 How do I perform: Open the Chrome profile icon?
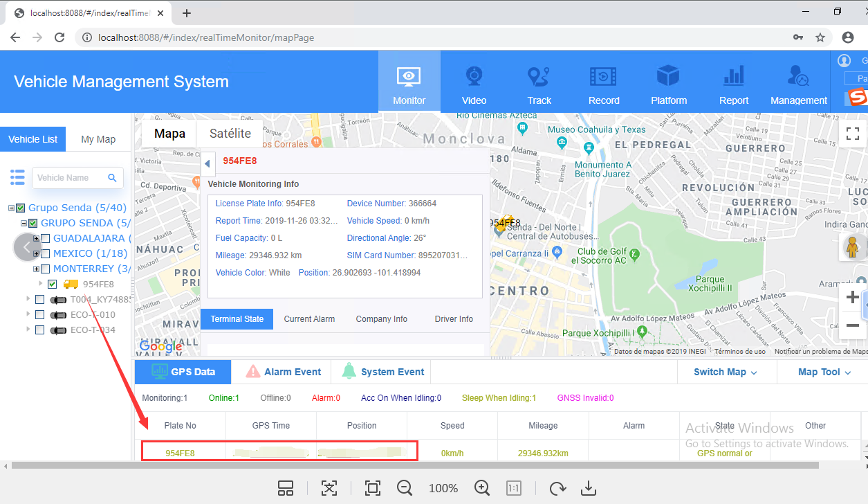point(848,37)
